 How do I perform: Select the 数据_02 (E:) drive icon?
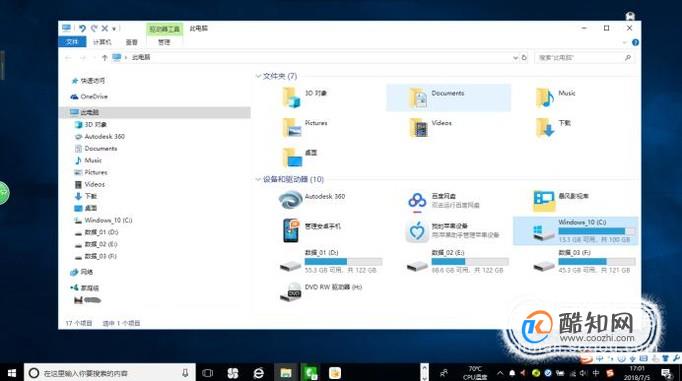coord(417,265)
